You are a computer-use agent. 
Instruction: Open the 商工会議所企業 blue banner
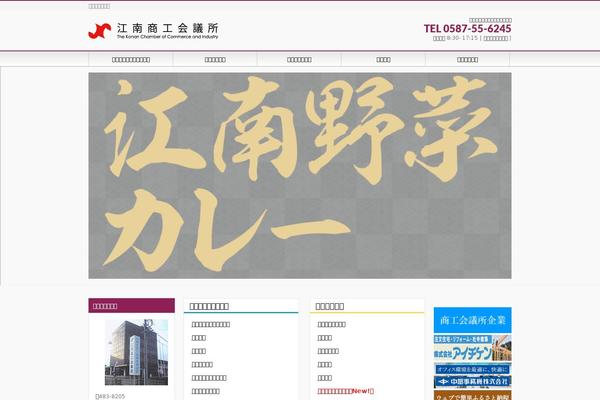(473, 320)
